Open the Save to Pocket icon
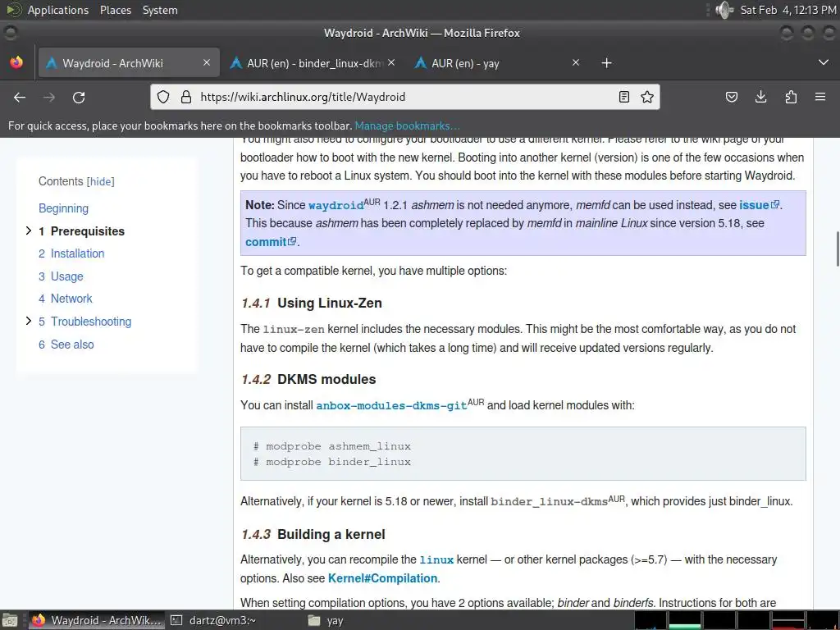 point(731,97)
